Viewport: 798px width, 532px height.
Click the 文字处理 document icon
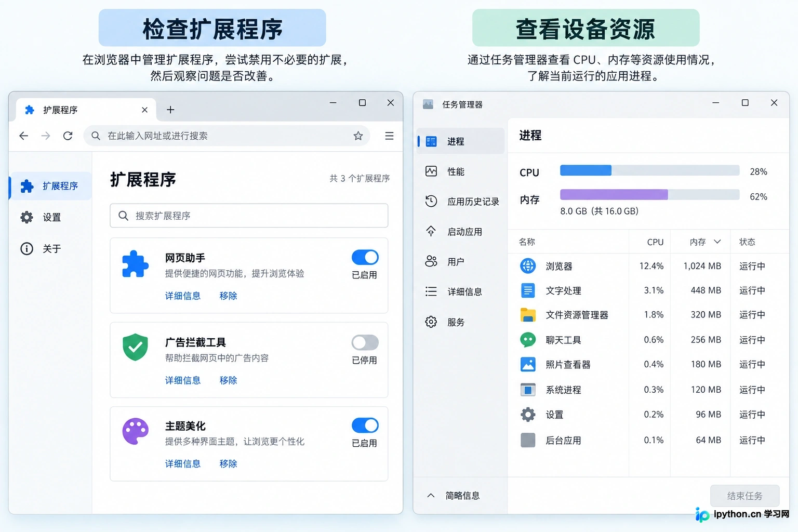point(528,290)
